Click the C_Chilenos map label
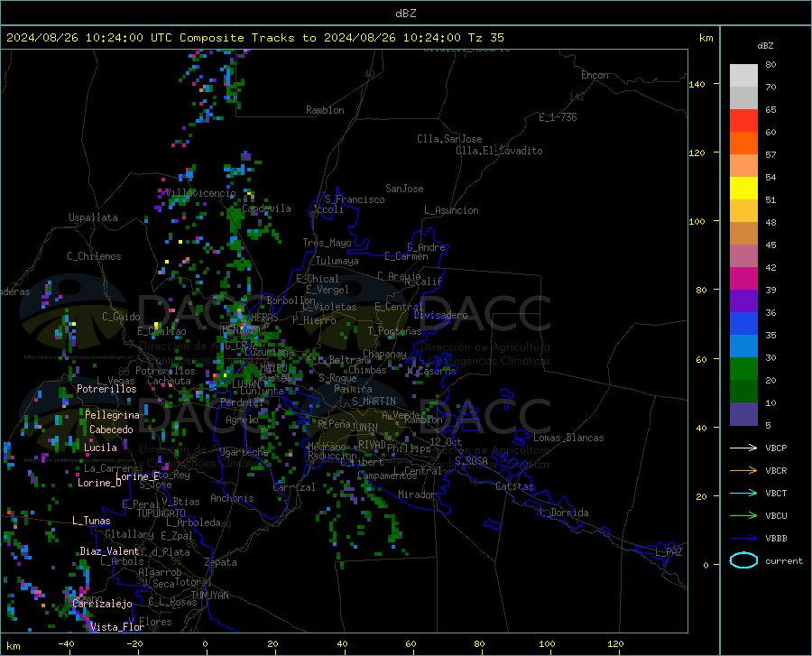 point(94,256)
